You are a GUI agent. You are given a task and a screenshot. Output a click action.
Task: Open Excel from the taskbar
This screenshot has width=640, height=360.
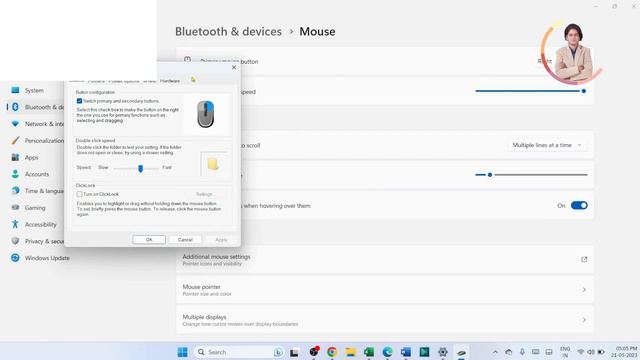(369, 352)
